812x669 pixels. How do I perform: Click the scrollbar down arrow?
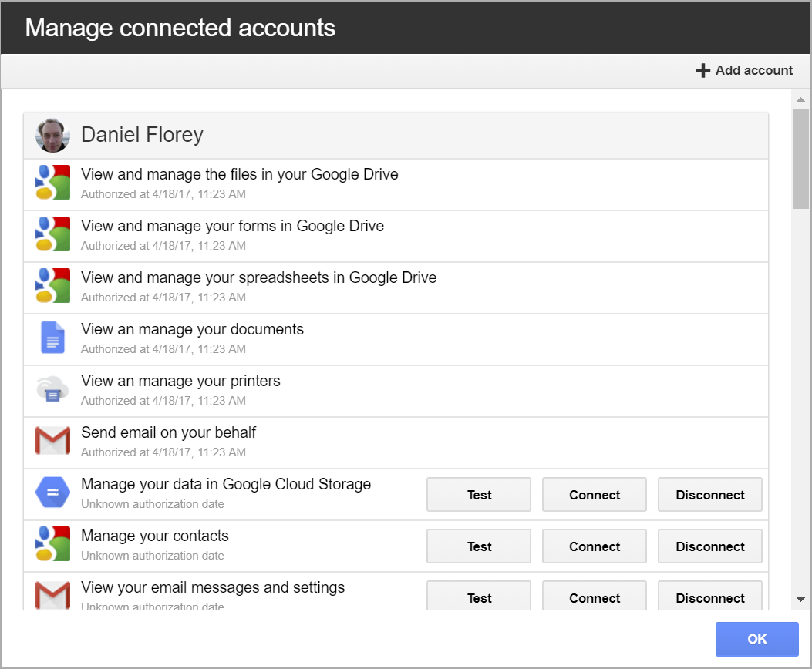coord(800,600)
